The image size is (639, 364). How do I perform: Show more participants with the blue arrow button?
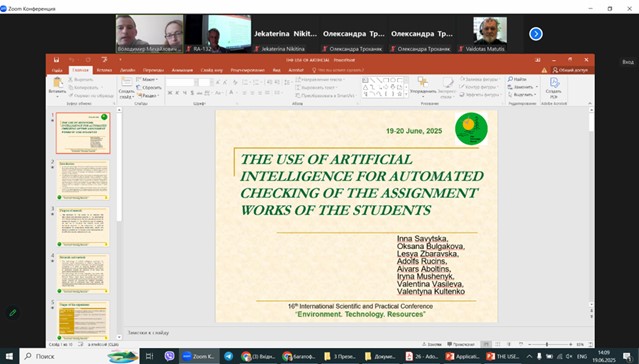535,34
